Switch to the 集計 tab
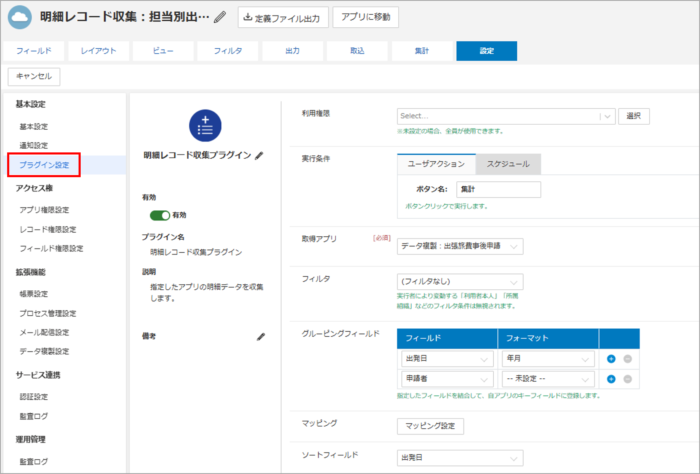This screenshot has height=474, width=700. 422,51
